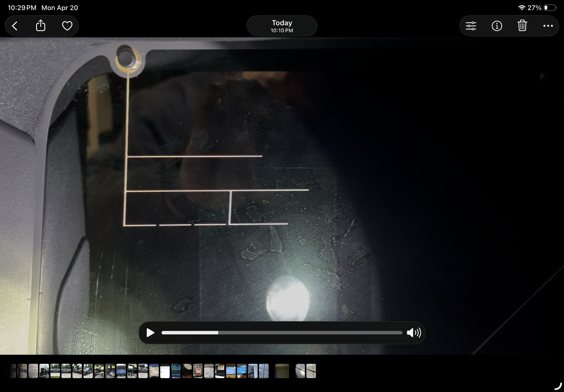Viewport: 564px width, 392px height.
Task: Tap the Wi-Fi status icon
Action: click(521, 8)
